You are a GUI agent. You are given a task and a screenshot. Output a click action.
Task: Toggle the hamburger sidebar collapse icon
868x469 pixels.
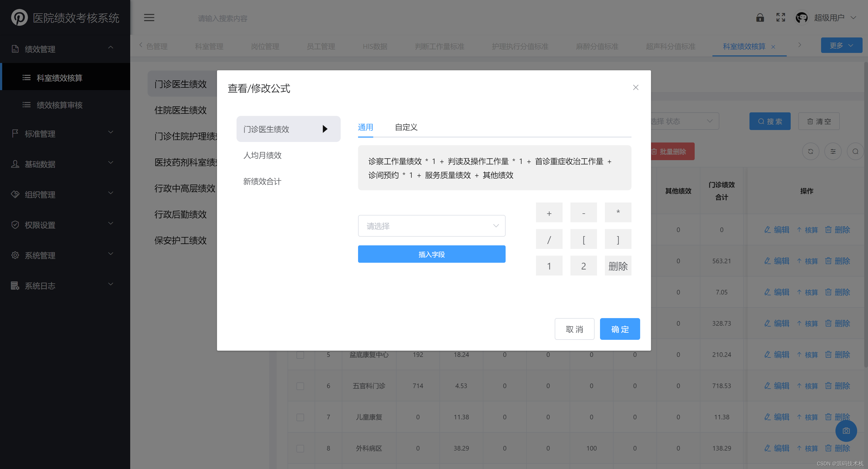(x=149, y=18)
